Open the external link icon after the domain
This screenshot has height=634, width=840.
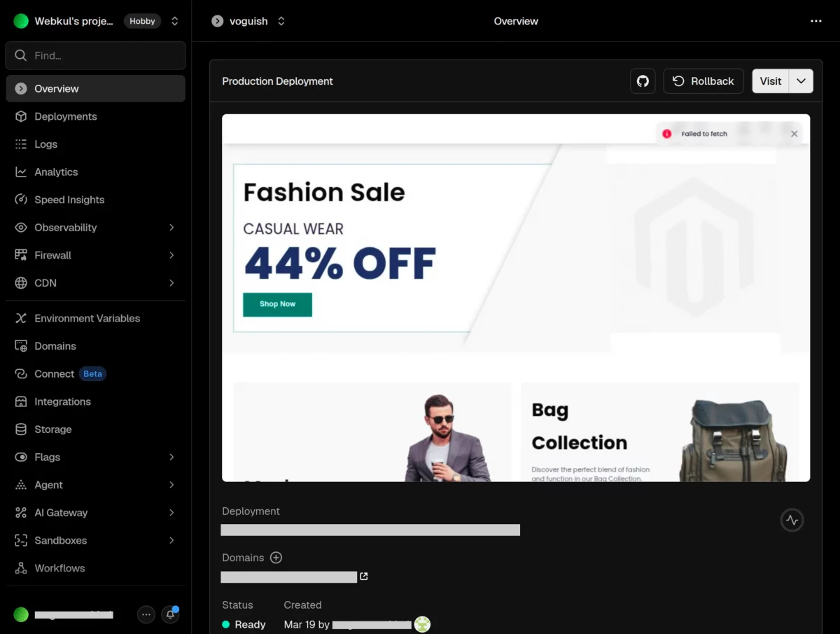364,577
